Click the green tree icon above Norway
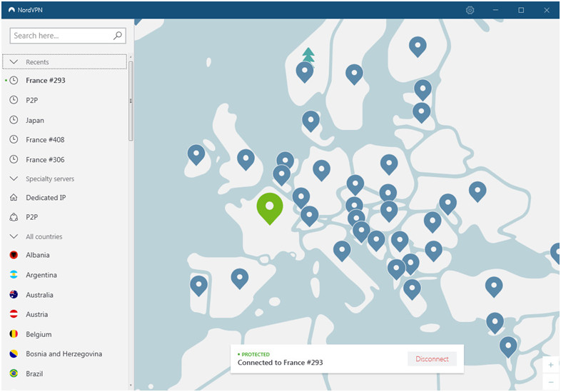 [x=308, y=56]
